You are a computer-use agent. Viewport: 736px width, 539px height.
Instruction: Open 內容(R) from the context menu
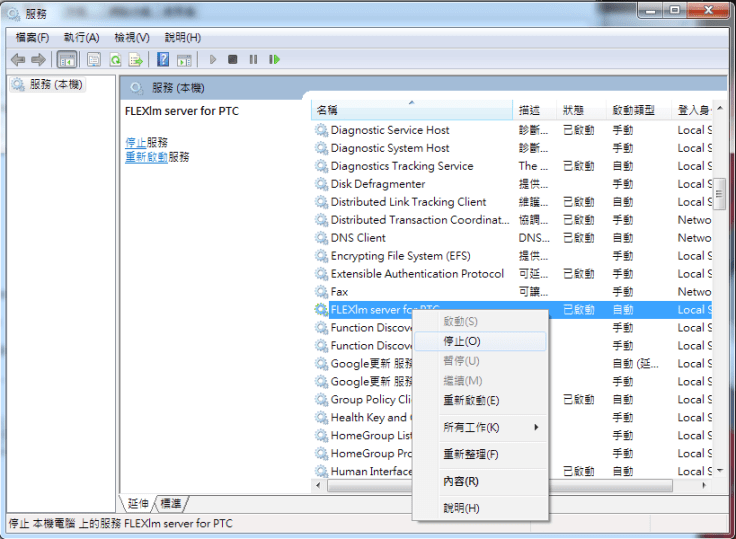(460, 482)
